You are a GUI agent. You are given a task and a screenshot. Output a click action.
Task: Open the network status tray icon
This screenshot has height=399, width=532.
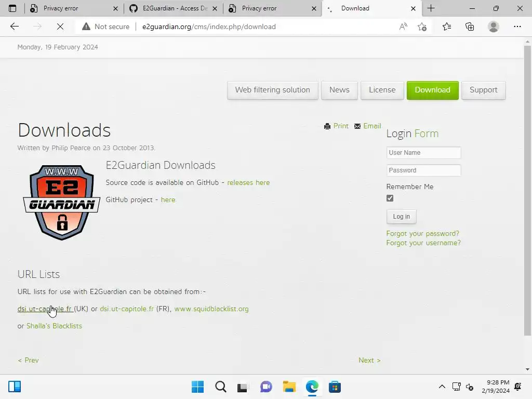point(456,387)
